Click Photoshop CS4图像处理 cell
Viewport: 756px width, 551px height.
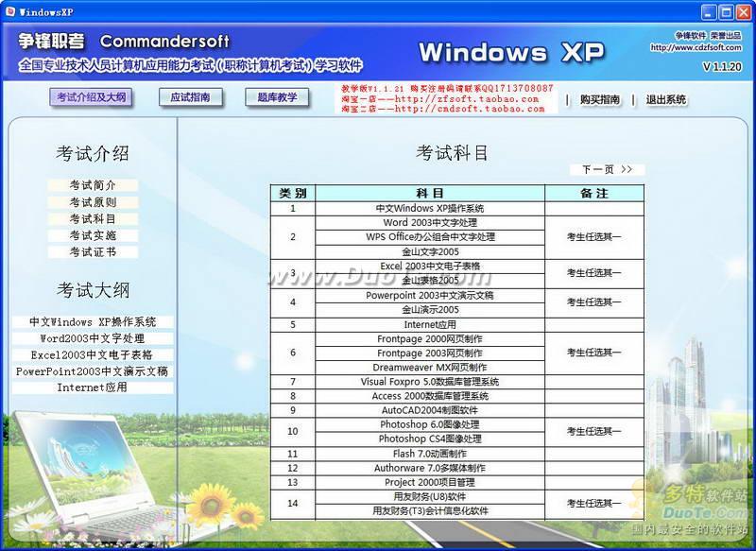pos(430,439)
